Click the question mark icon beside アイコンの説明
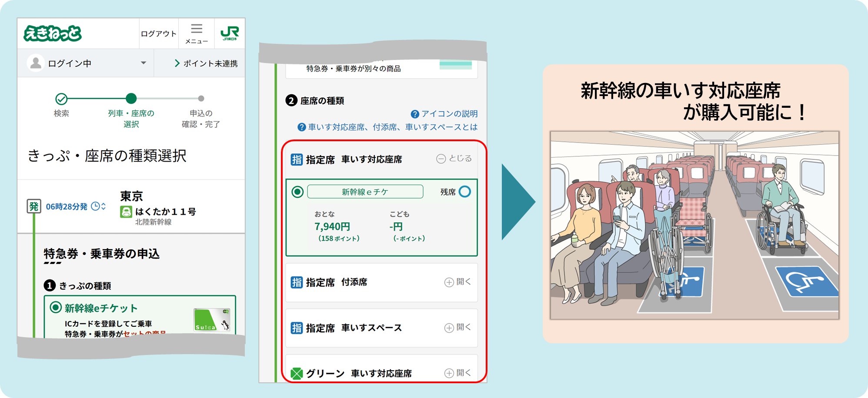The height and width of the screenshot is (398, 868). click(x=415, y=114)
